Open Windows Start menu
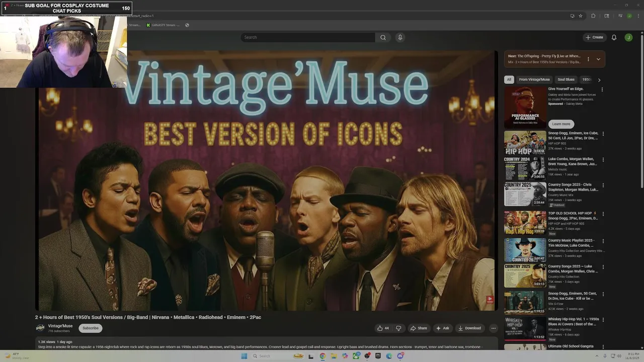Viewport: 644px width, 362px height. tap(244, 356)
